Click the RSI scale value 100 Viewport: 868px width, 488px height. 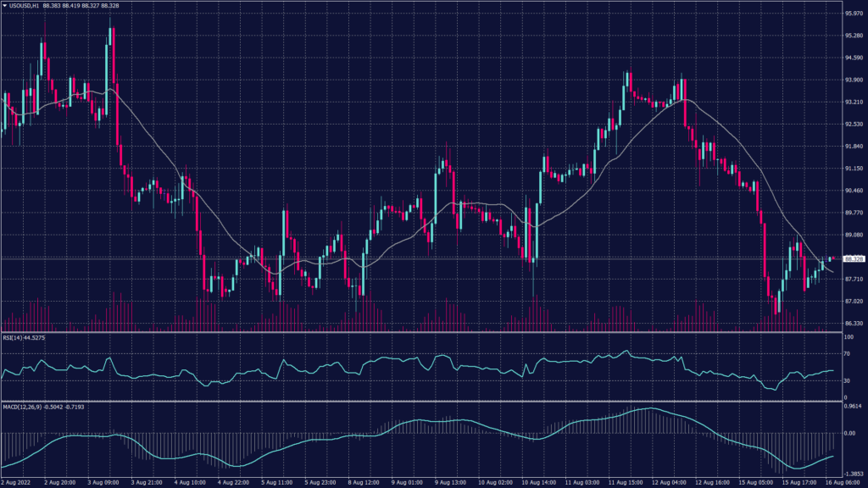pyautogui.click(x=847, y=335)
